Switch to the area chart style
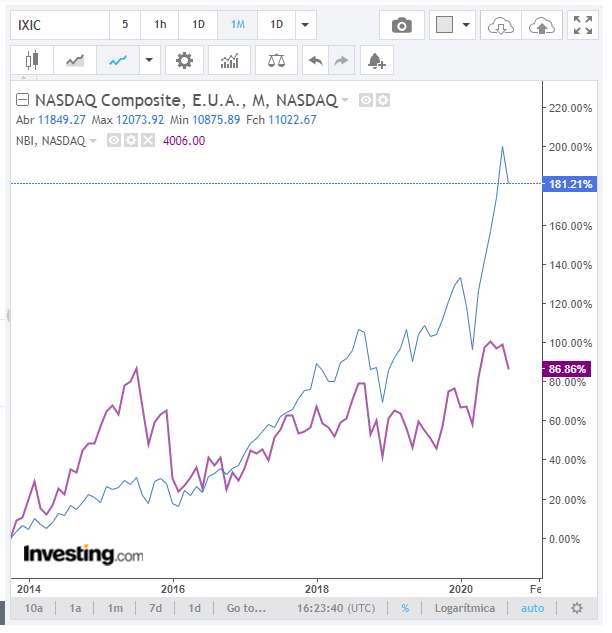612x633 pixels. 75,60
